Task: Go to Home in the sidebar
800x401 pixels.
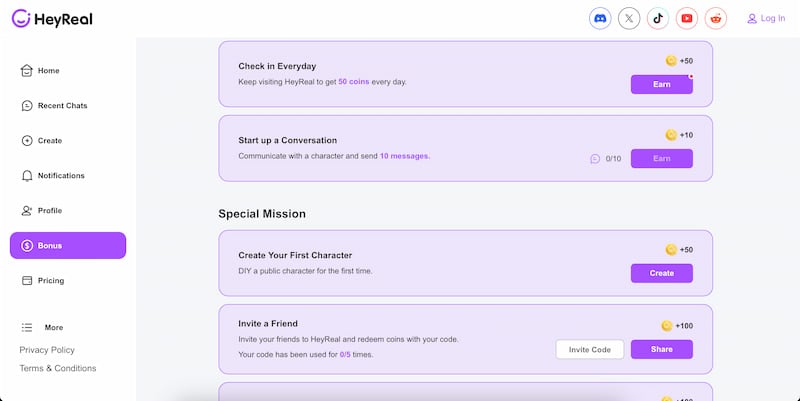Action: click(68, 70)
